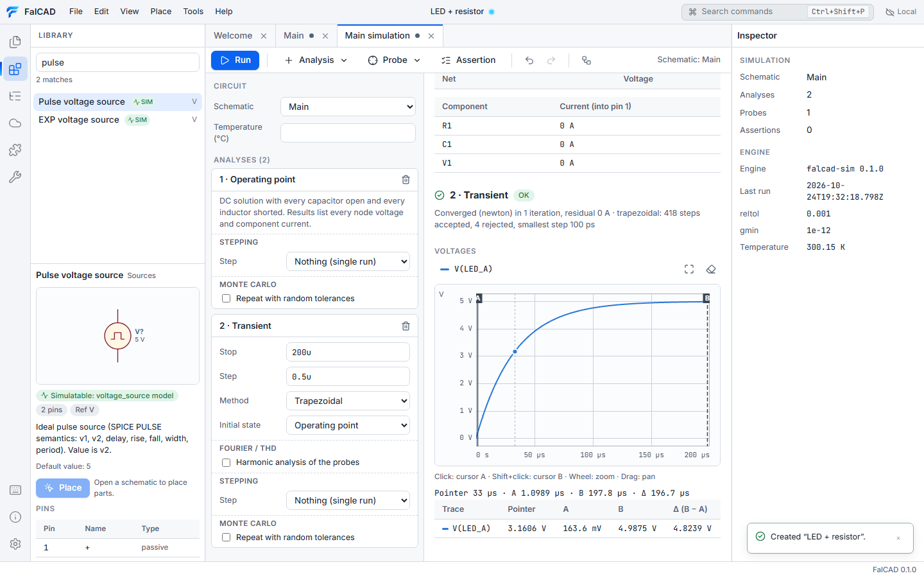
Task: Open the hierarchy outline sidebar icon
Action: tap(15, 96)
